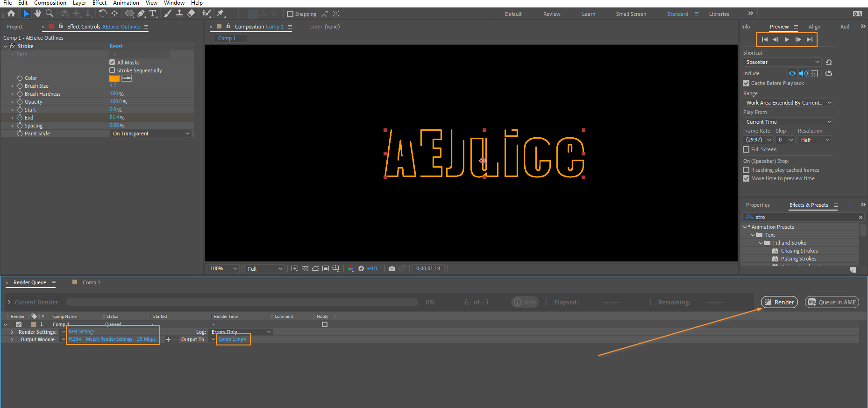Click the snapshot camera icon in viewer
Screen dimensions: 868x408
[x=391, y=268]
